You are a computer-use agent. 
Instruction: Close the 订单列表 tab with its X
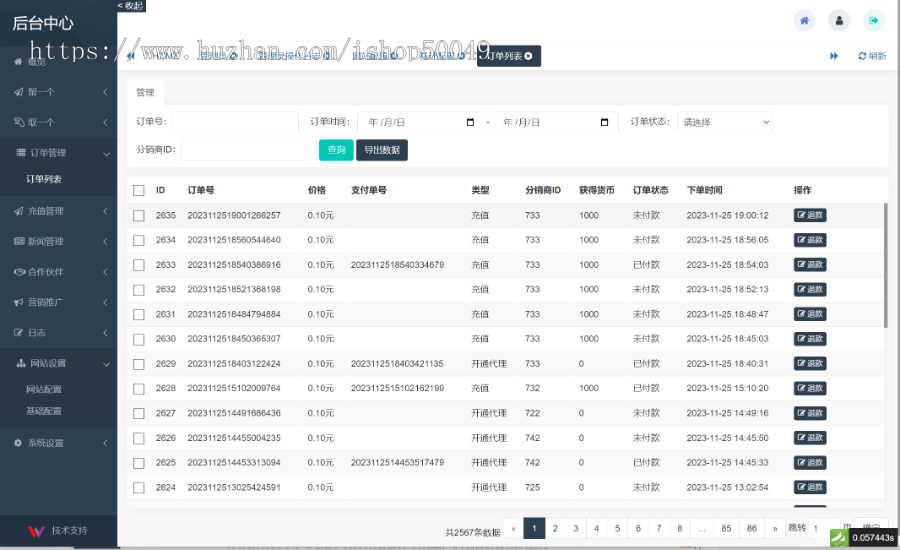click(528, 56)
